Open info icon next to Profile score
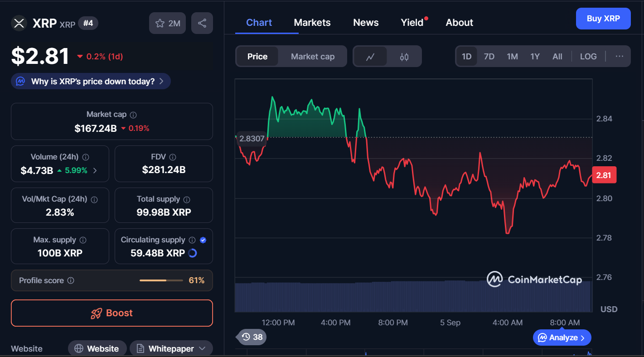The height and width of the screenshot is (357, 644). [x=71, y=280]
